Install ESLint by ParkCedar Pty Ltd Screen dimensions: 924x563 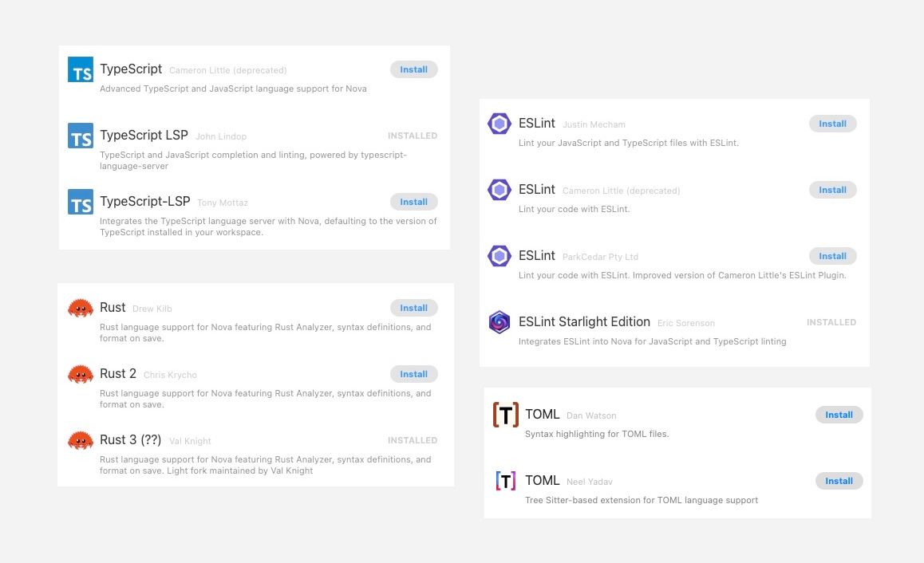pos(832,257)
